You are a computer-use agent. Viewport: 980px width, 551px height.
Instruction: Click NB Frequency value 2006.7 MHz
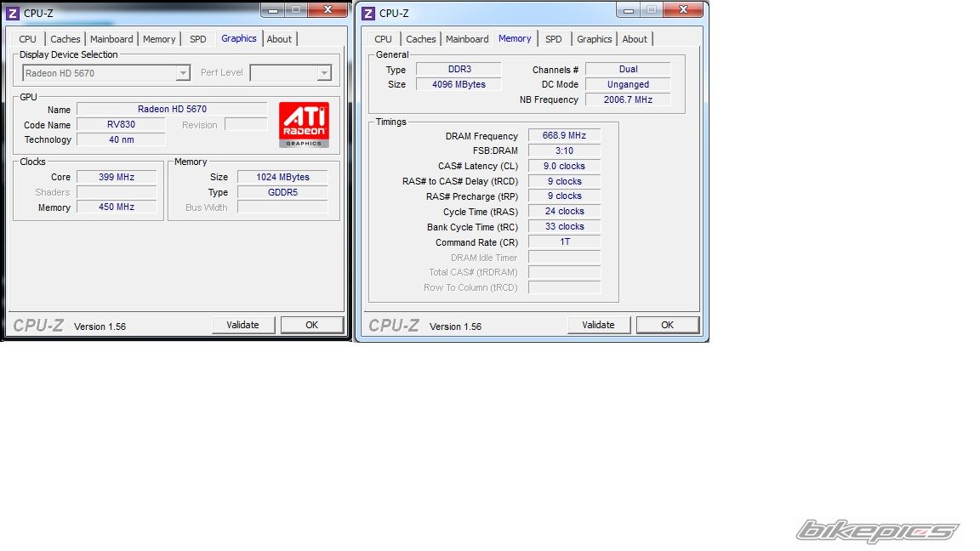point(628,99)
